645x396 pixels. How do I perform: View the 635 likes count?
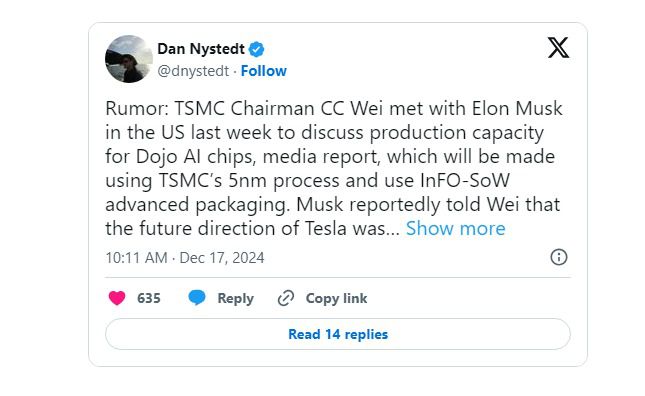pyautogui.click(x=148, y=298)
